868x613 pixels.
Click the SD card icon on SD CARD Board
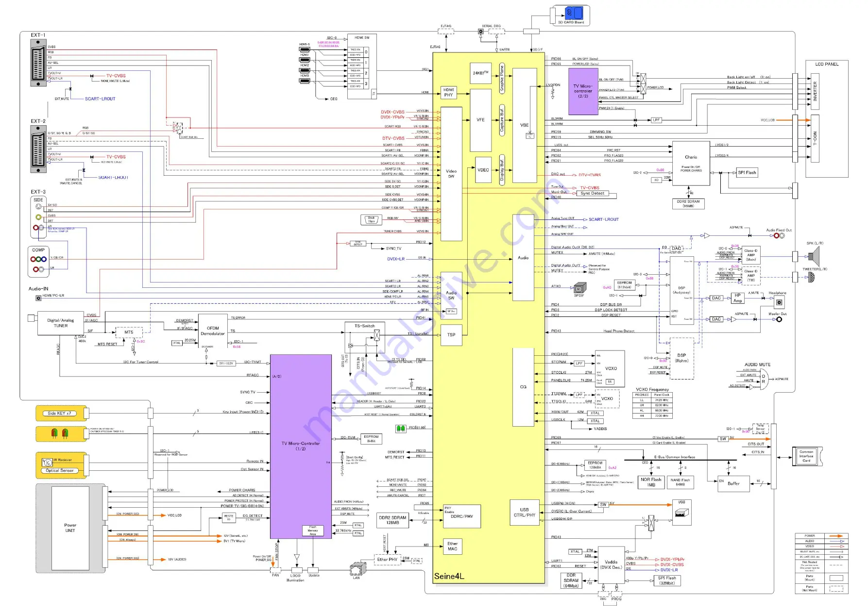click(x=574, y=13)
